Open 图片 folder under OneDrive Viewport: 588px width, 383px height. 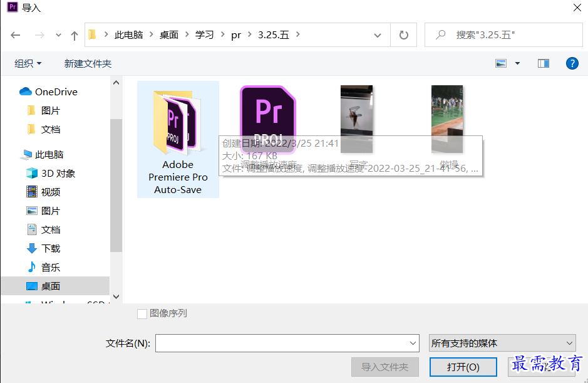[51, 110]
